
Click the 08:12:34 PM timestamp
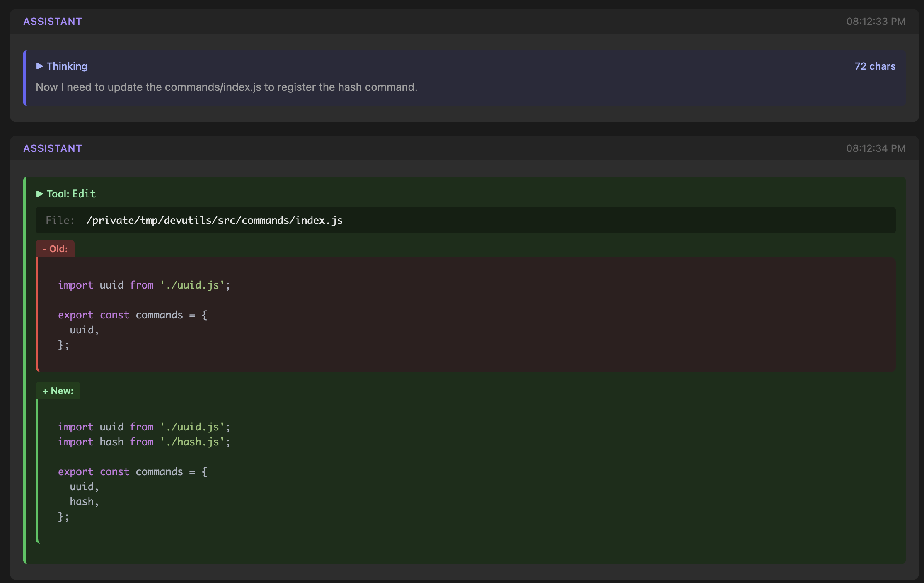[875, 148]
